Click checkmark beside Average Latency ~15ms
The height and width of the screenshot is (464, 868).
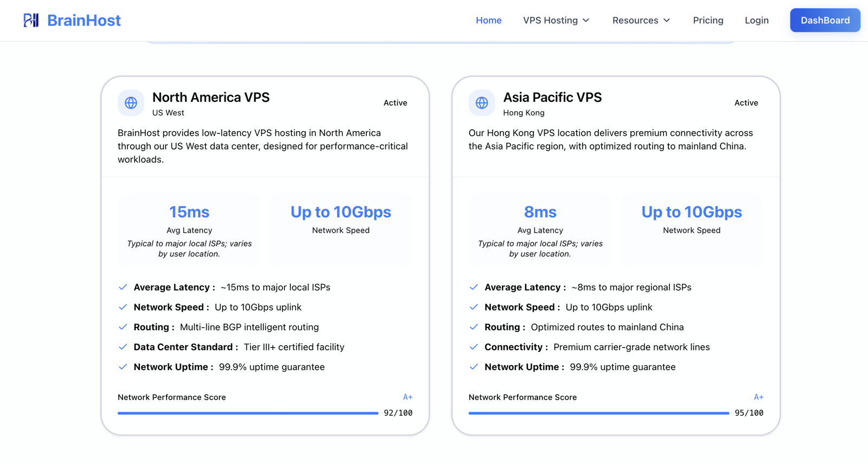point(123,287)
